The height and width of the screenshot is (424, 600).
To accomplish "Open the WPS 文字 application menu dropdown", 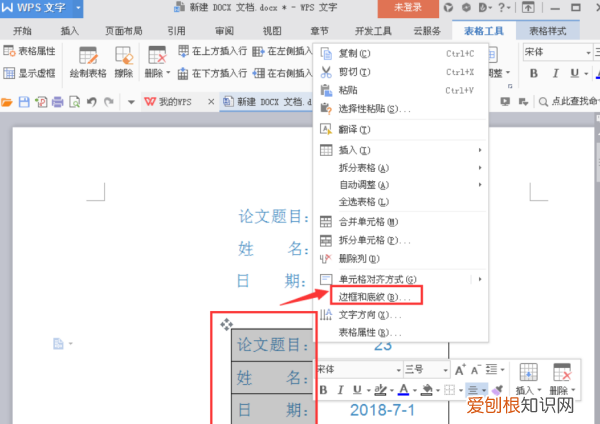I will click(x=78, y=8).
